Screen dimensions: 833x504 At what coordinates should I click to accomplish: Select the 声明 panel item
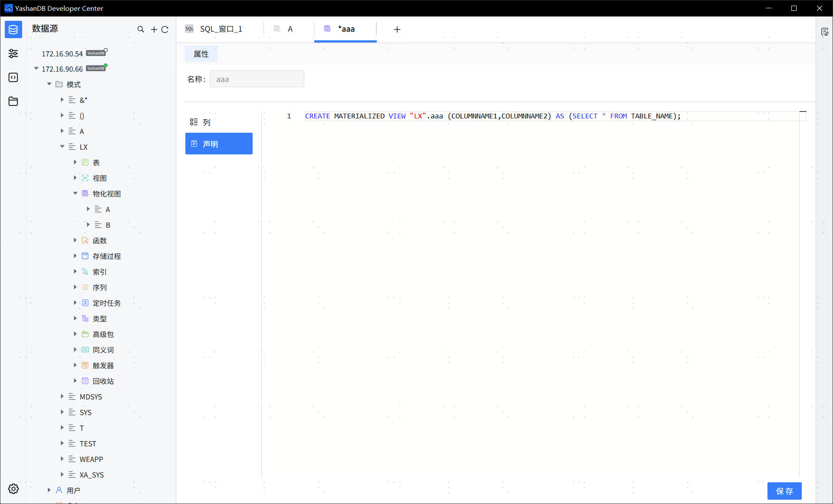pos(218,143)
